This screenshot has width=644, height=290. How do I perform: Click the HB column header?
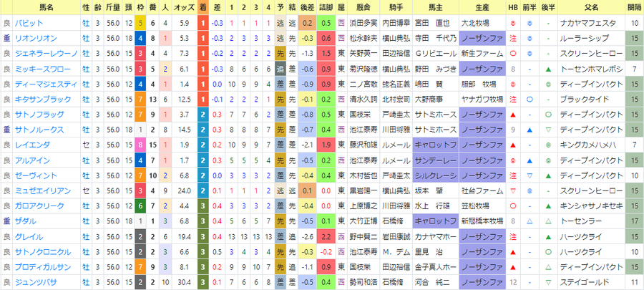(x=513, y=7)
